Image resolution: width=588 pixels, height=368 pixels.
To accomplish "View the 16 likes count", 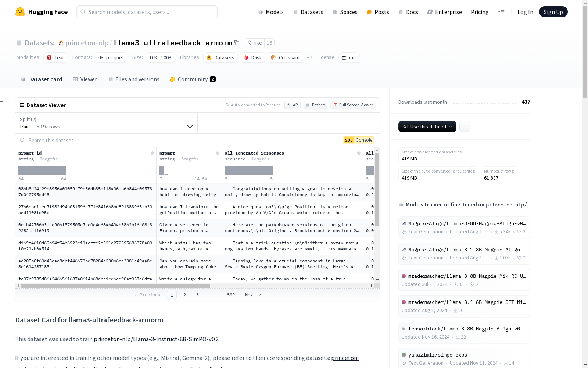I will 269,43.
